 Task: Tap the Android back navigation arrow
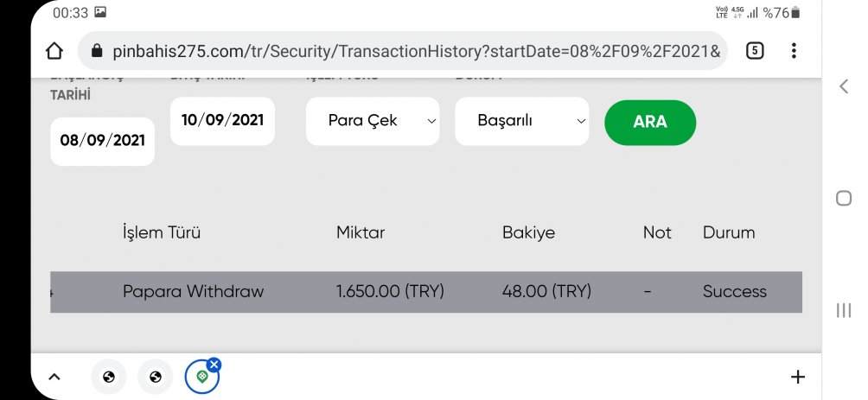click(x=844, y=86)
